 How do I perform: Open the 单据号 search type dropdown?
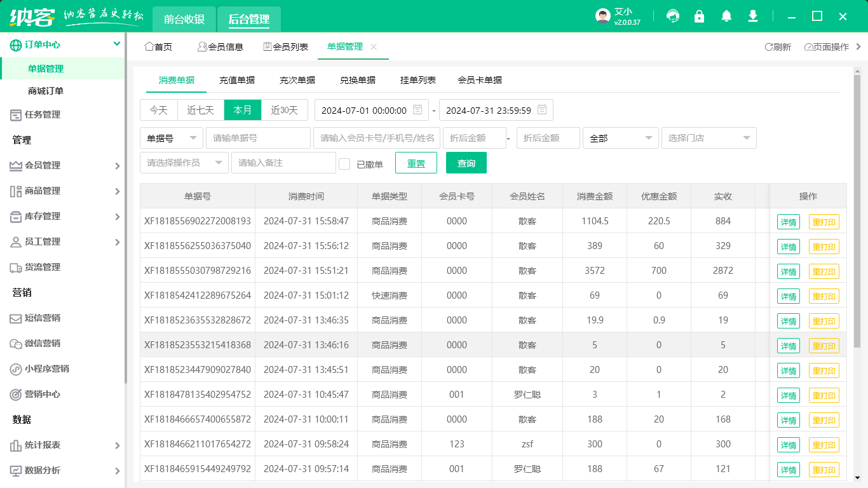coord(171,138)
